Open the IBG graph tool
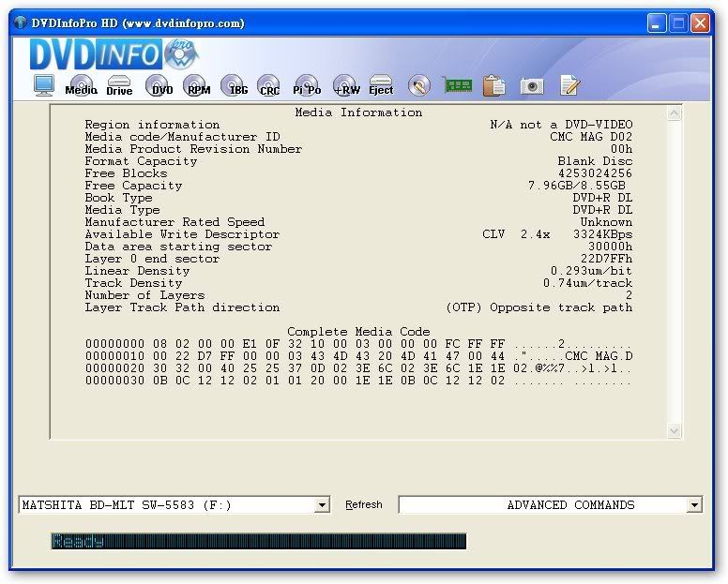 [x=234, y=85]
